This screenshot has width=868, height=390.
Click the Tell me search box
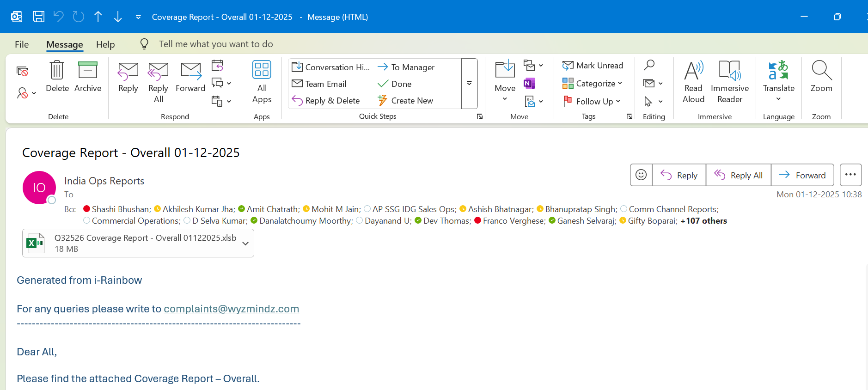point(216,44)
